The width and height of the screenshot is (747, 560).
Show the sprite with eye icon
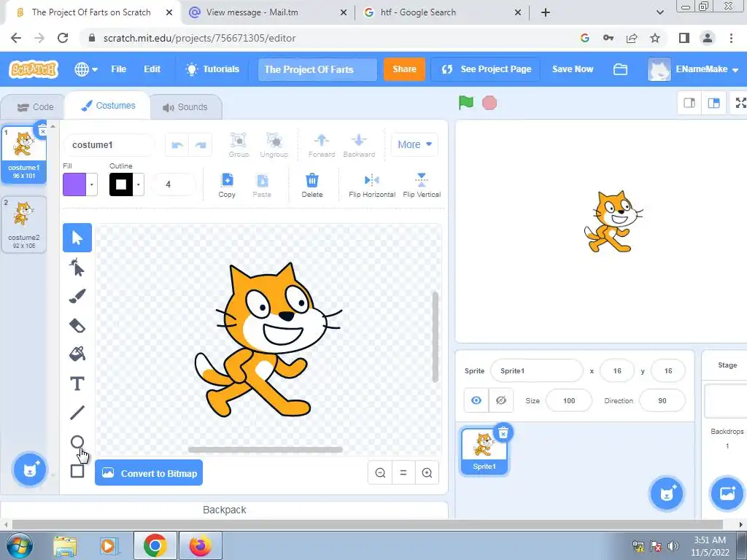click(476, 400)
